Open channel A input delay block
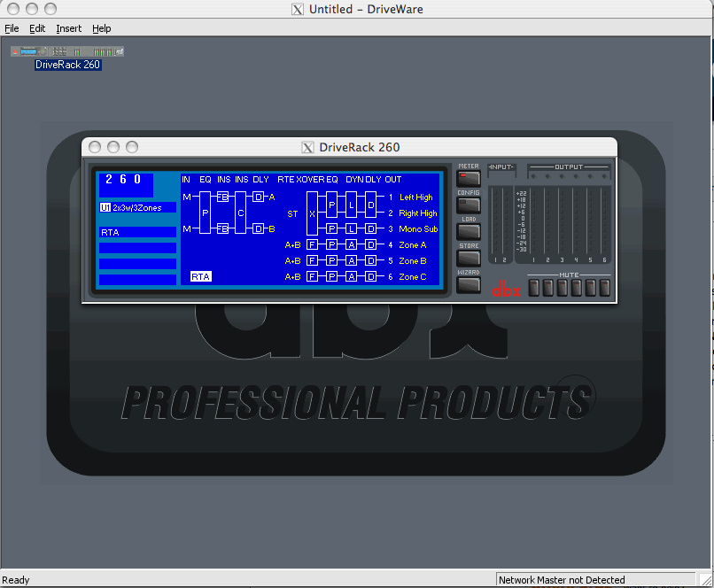Image resolution: width=714 pixels, height=588 pixels. pyautogui.click(x=258, y=197)
